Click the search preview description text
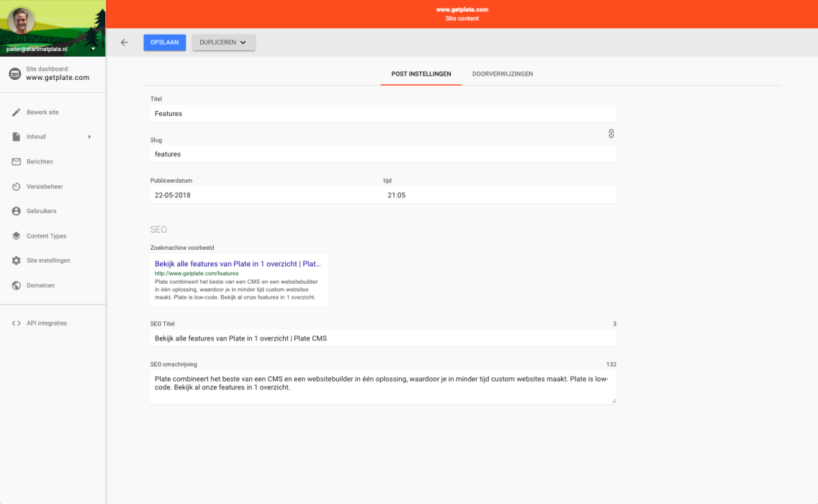Image resolution: width=818 pixels, height=504 pixels. tap(235, 289)
